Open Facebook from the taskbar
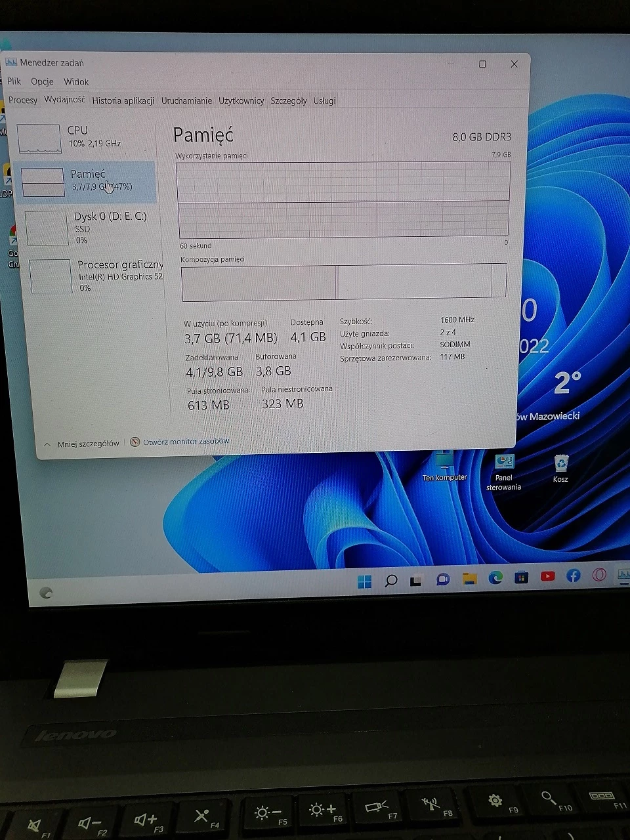The image size is (630, 840). 573,577
